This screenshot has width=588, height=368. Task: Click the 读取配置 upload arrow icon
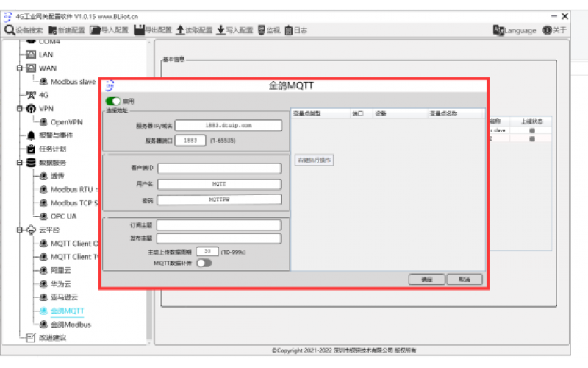coord(180,30)
